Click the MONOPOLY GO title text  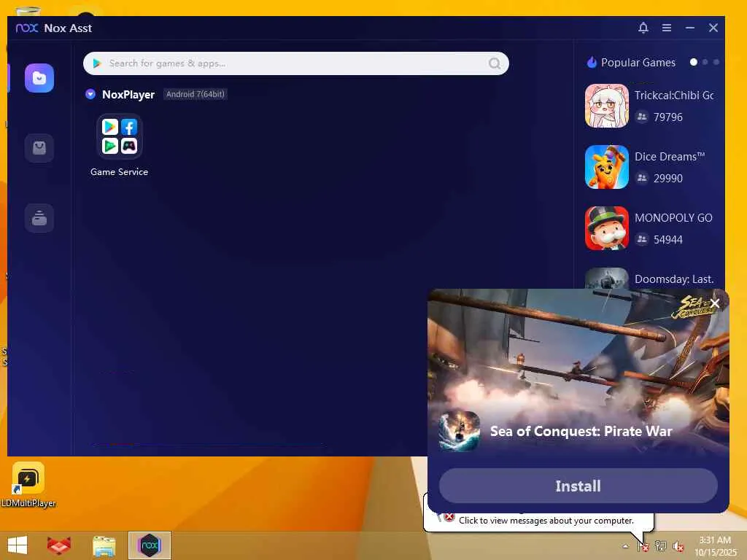coord(673,217)
